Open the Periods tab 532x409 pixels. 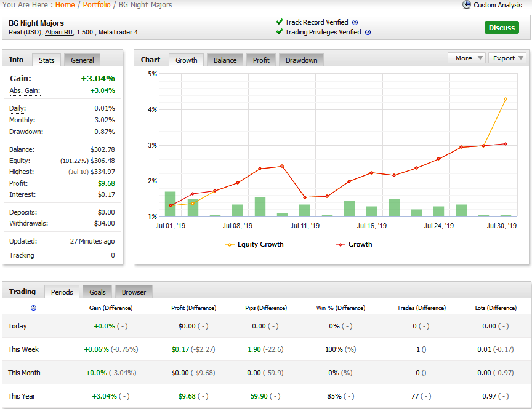pos(62,292)
